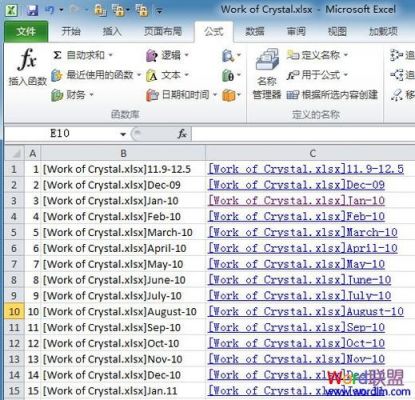The image size is (415, 400).
Task: Open visited hyperlink [Work of Crystal.xlsx]Jan-10
Action: [296, 201]
